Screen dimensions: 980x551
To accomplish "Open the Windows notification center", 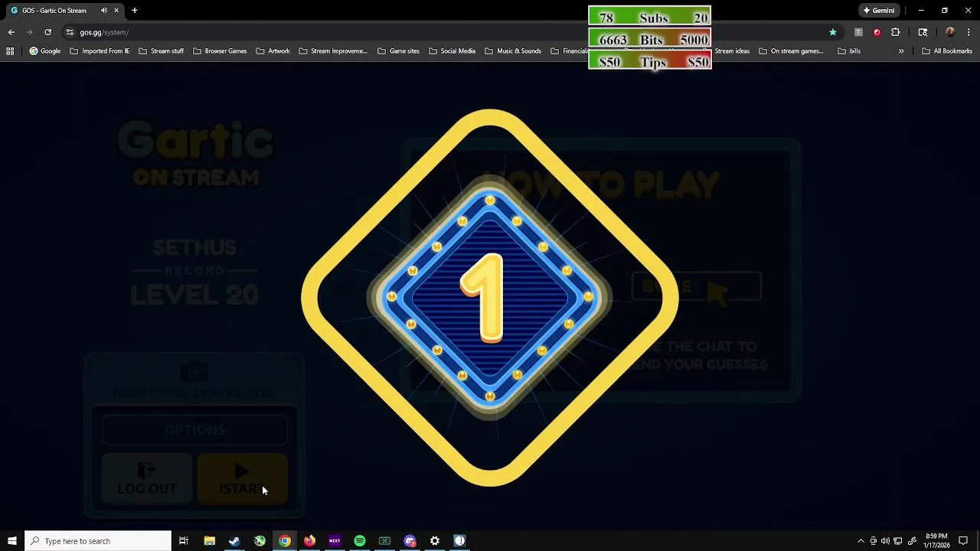I will tap(963, 541).
